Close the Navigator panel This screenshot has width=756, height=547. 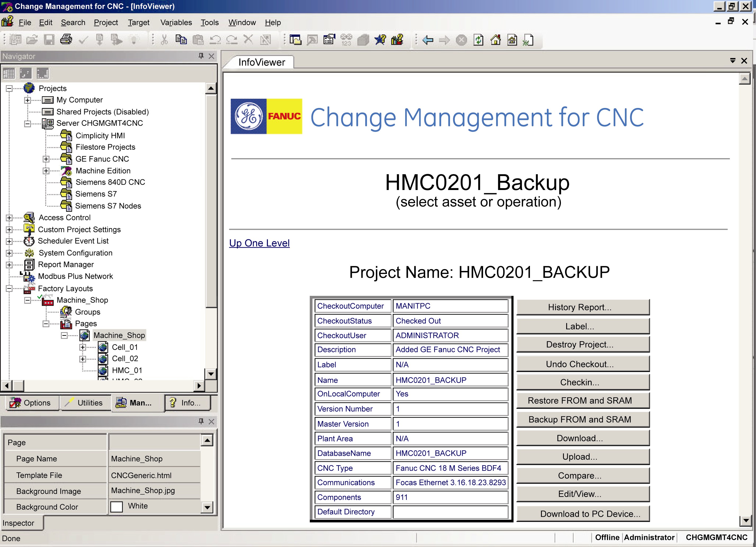point(211,56)
